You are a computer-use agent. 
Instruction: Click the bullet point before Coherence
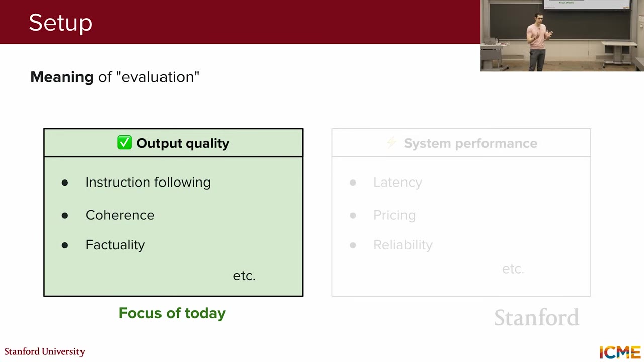point(65,215)
